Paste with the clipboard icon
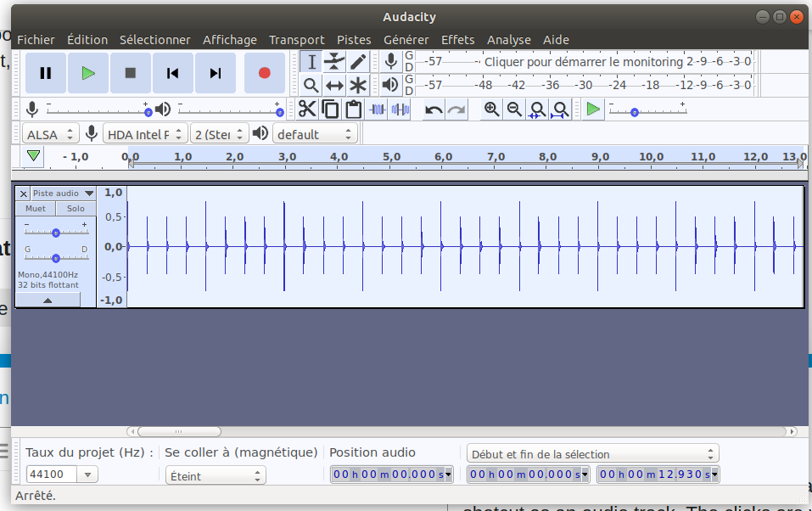812x511 pixels. [353, 109]
